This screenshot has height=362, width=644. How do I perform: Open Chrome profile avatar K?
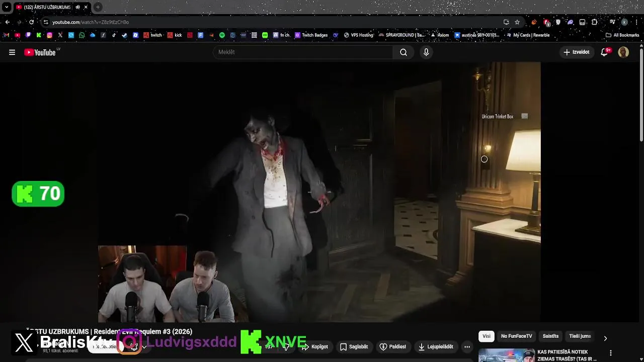624,22
